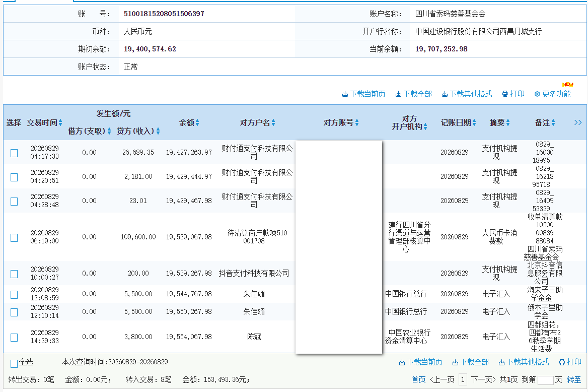
Task: Select row with time 12:10:14
Action: [14, 312]
